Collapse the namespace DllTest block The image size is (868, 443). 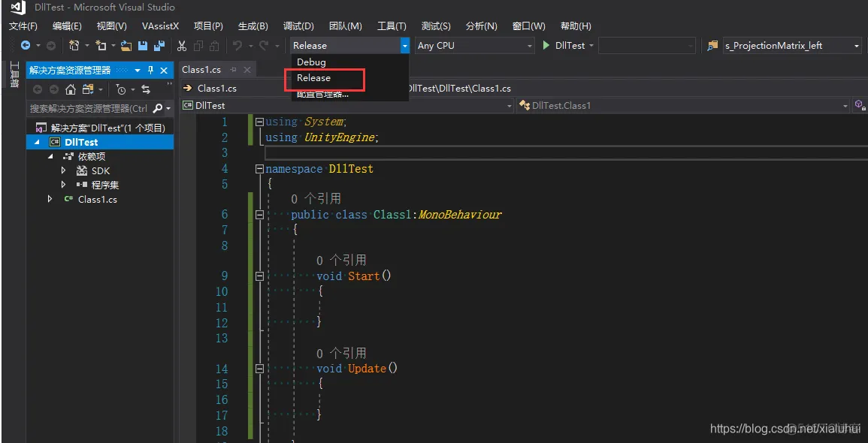[259, 169]
